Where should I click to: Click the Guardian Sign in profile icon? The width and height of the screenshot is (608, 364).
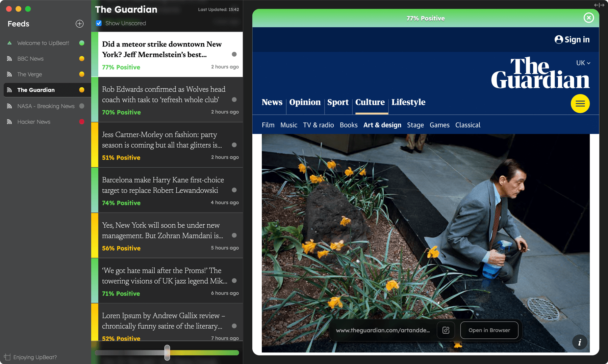[x=559, y=39]
